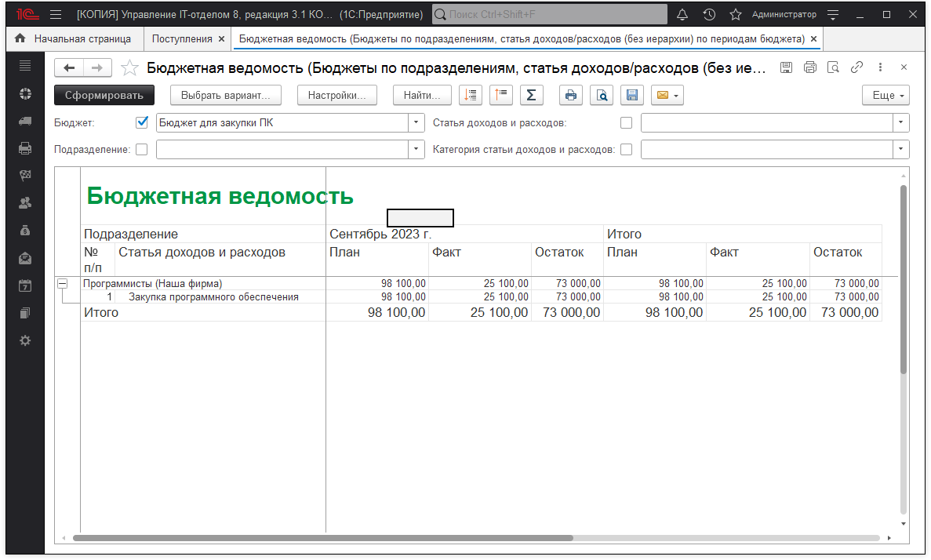Image resolution: width=931 pixels, height=560 pixels.
Task: Click the sum (Sigma) toolbar icon
Action: pyautogui.click(x=531, y=95)
